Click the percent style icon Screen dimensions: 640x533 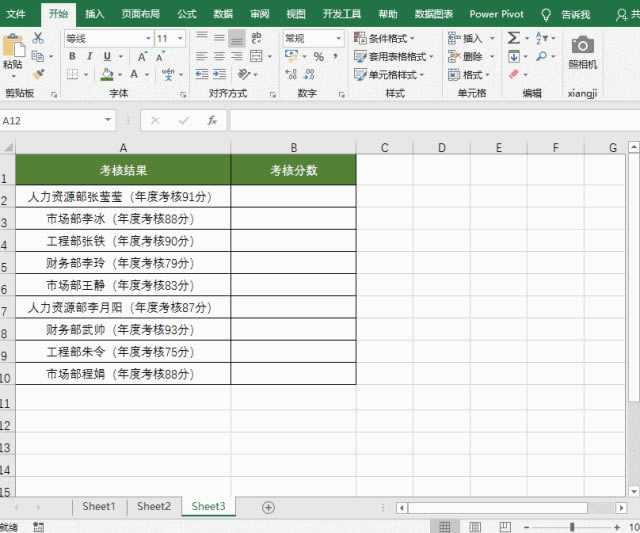point(318,57)
